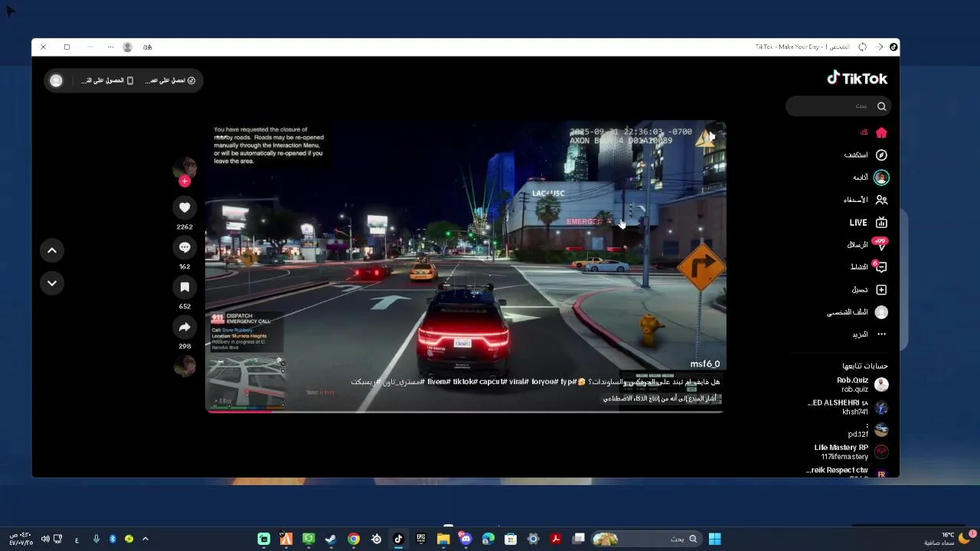
Task: Open the pd.12f followed account
Action: 867,430
